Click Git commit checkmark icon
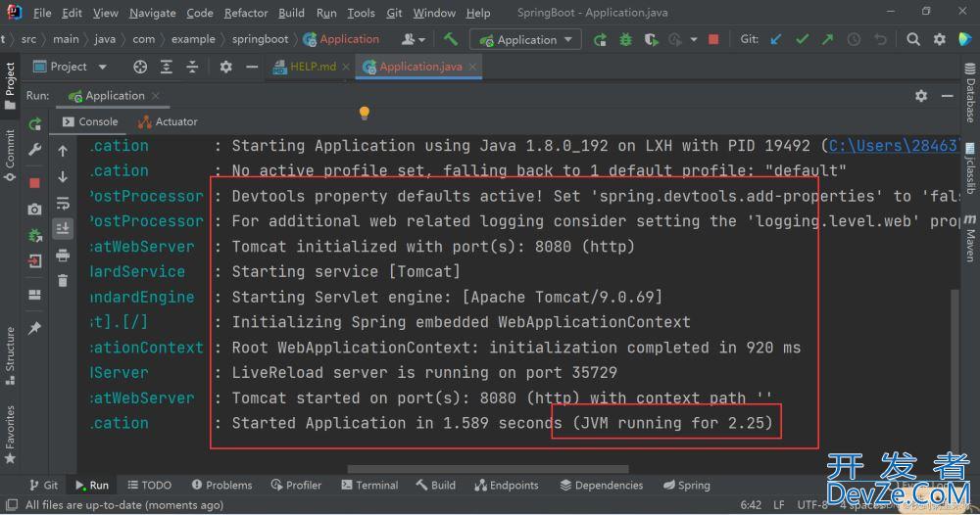980x515 pixels. tap(802, 40)
